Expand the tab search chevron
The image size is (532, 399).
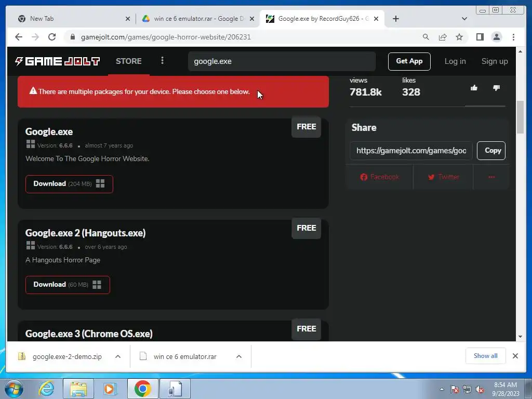click(x=464, y=19)
